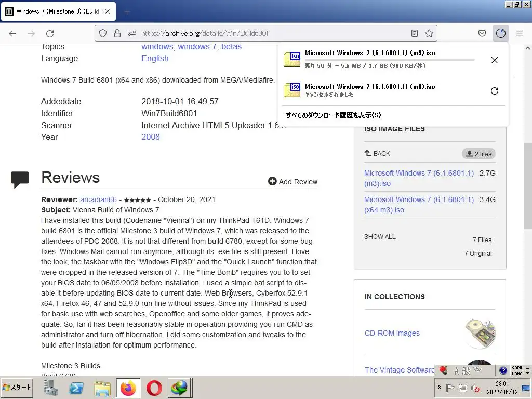Bookmark this page with the star icon

click(429, 33)
